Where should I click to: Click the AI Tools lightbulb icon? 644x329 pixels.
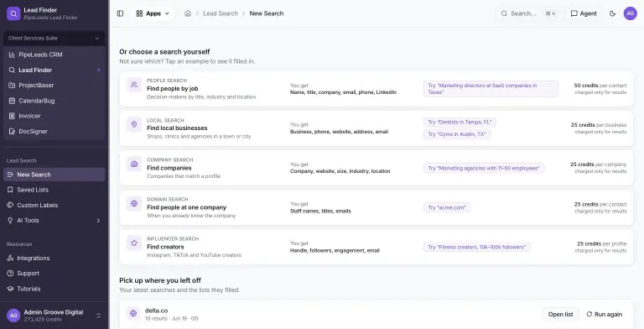pyautogui.click(x=10, y=221)
